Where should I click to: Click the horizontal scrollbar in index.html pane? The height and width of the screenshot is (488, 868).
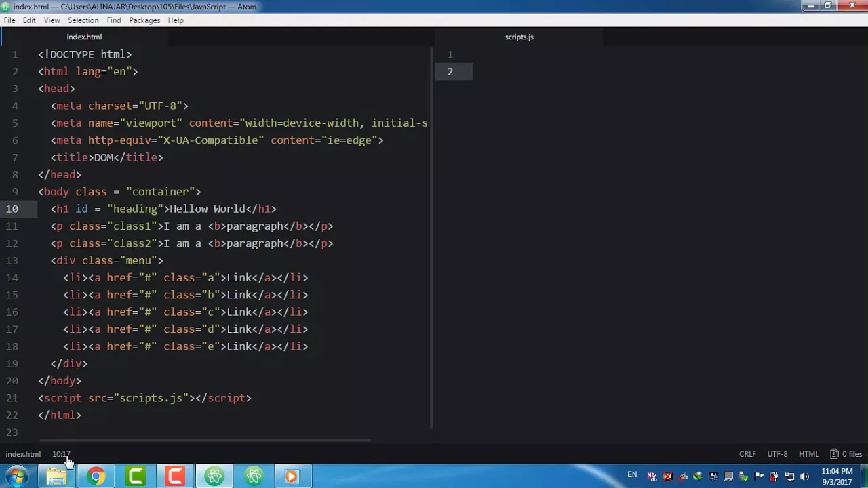coord(203,441)
